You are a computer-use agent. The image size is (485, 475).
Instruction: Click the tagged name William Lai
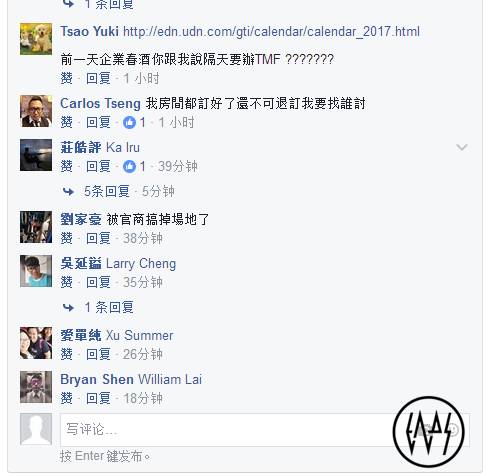[x=170, y=379]
